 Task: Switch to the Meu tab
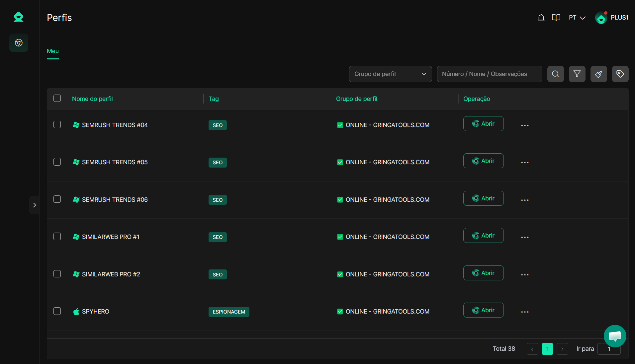(x=53, y=51)
